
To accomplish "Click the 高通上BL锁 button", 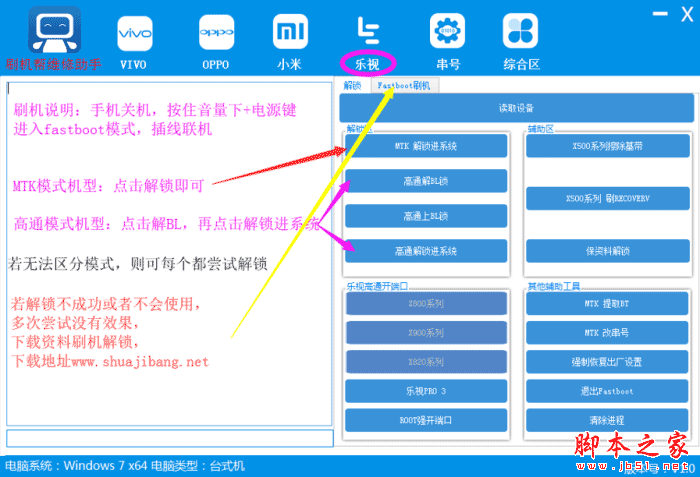I will 426,216.
